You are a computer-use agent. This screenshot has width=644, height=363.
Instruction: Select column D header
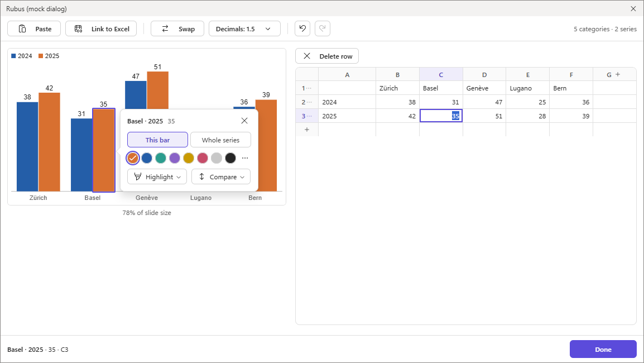tap(484, 74)
